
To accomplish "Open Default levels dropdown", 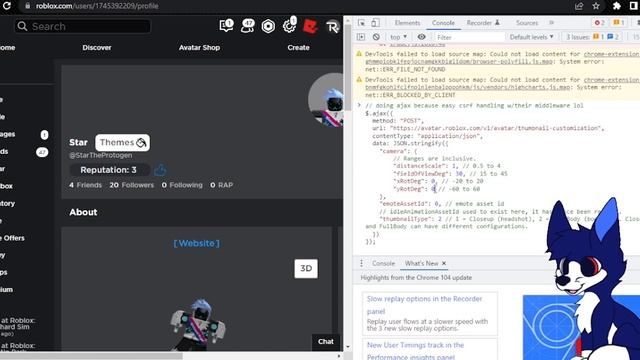I will pyautogui.click(x=531, y=37).
